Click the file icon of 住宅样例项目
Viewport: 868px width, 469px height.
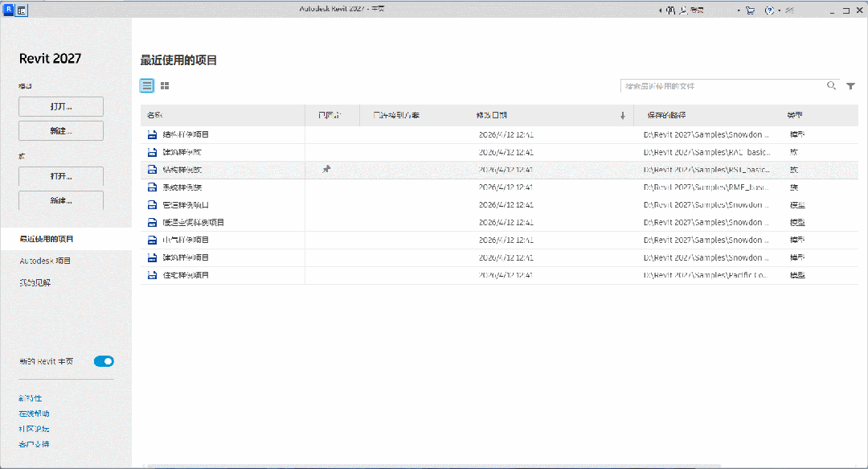(152, 275)
